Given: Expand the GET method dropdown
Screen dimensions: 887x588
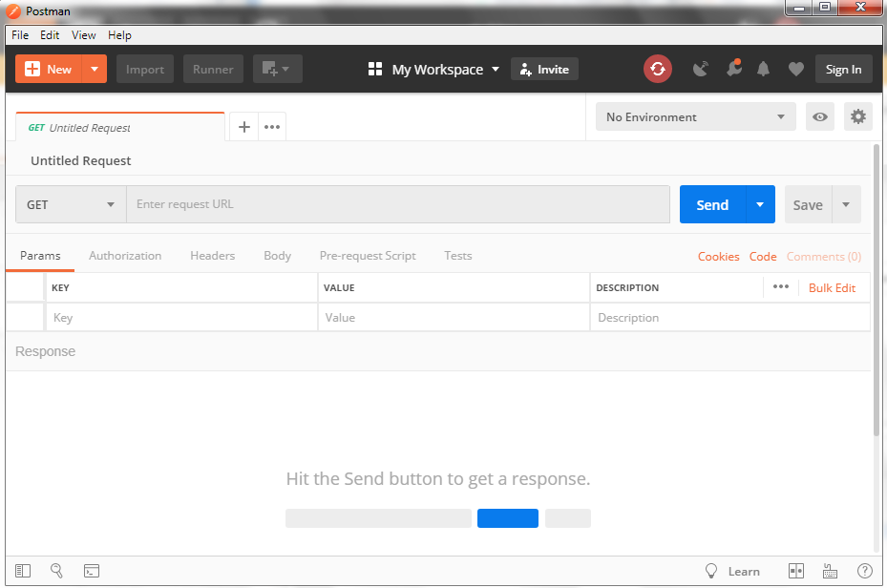Looking at the screenshot, I should click(x=71, y=204).
